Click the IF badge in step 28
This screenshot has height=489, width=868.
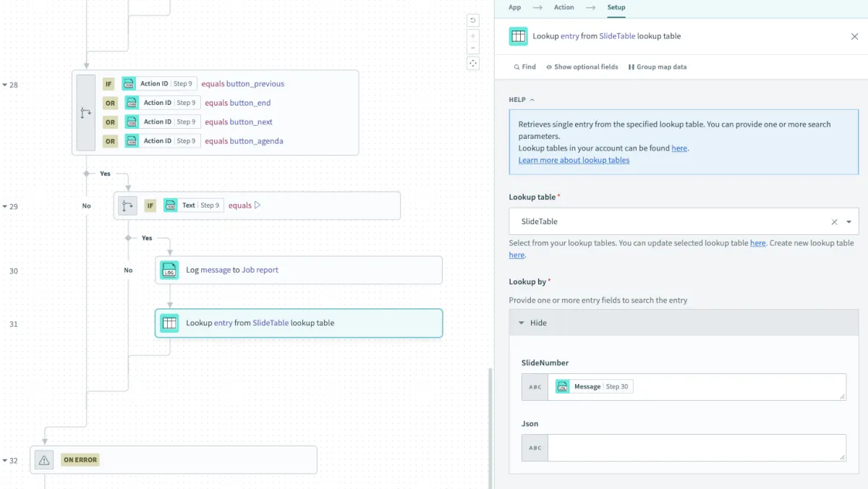coord(109,84)
